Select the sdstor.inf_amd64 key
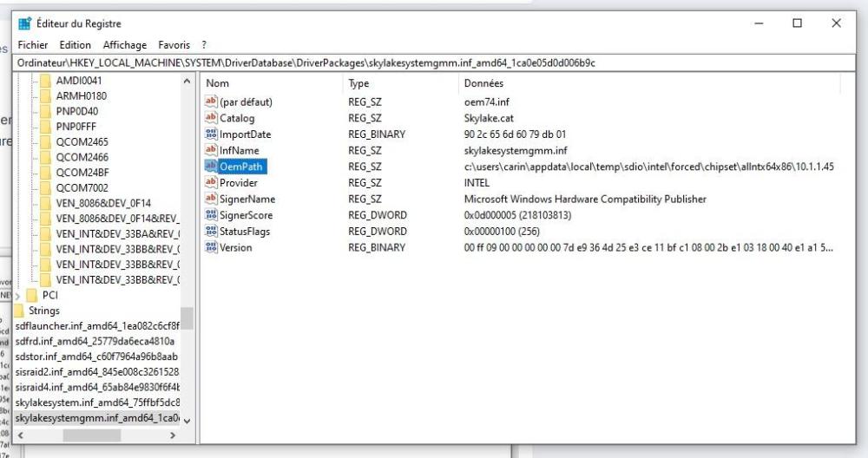Screen dimensions: 868x458 pos(96,357)
